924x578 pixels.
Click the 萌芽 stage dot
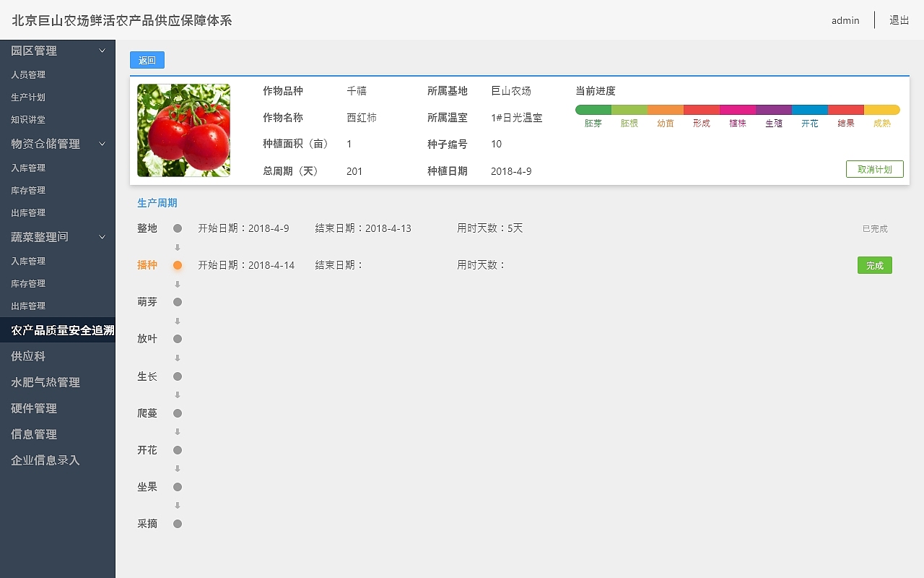point(178,302)
